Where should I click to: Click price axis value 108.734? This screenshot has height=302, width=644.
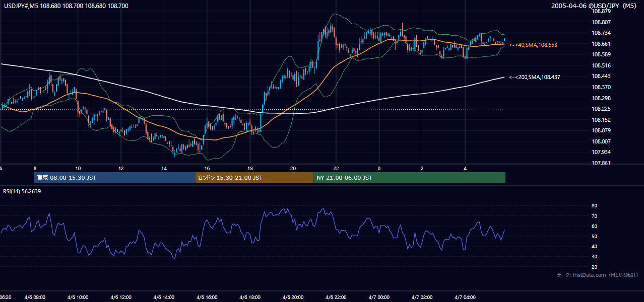[x=601, y=33]
